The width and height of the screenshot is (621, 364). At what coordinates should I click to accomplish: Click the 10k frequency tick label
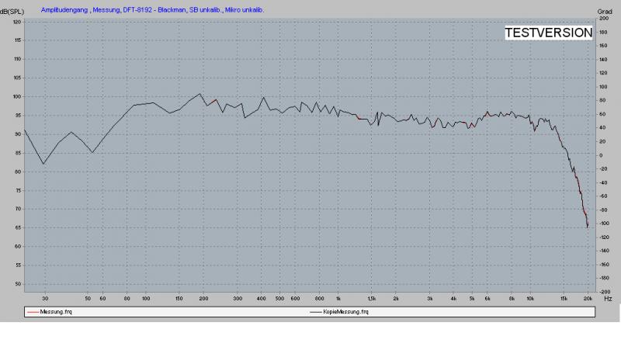(x=530, y=299)
